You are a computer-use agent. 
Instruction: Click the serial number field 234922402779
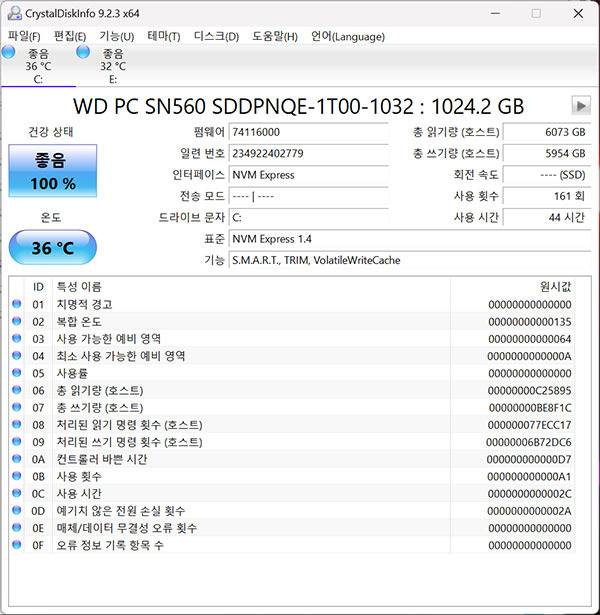[307, 153]
